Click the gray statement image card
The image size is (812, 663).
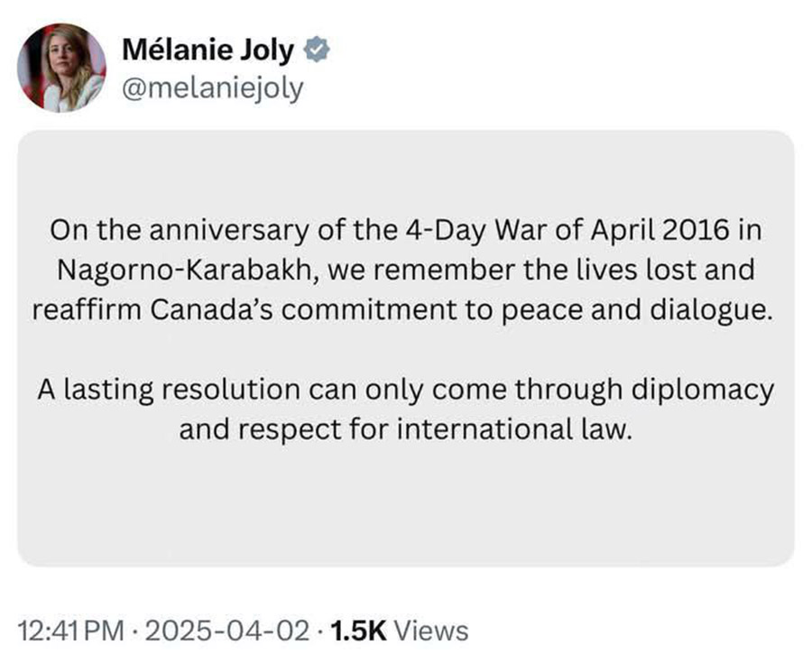tap(405, 348)
